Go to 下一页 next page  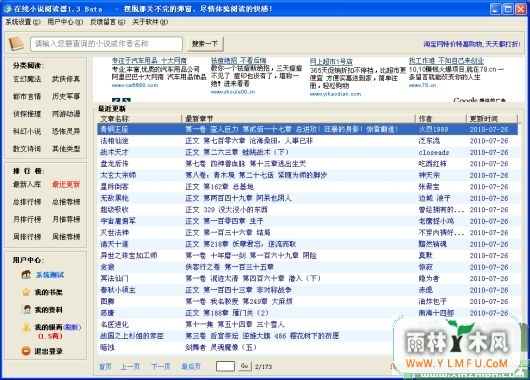pos(161,366)
